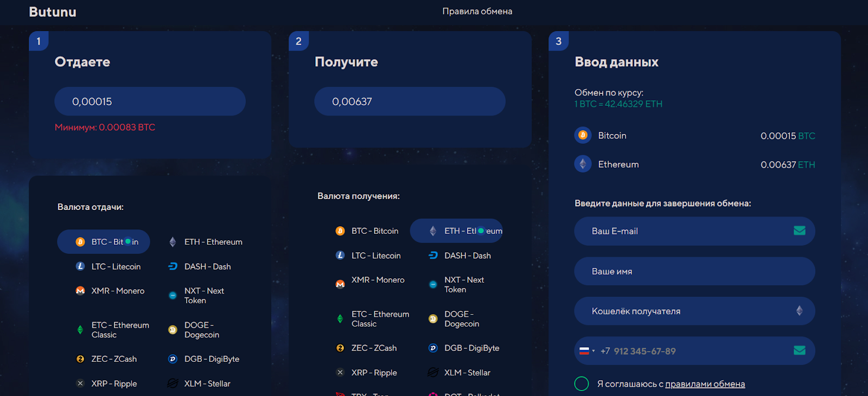The height and width of the screenshot is (396, 868).
Task: Click the Ваше имя input field
Action: tap(694, 271)
